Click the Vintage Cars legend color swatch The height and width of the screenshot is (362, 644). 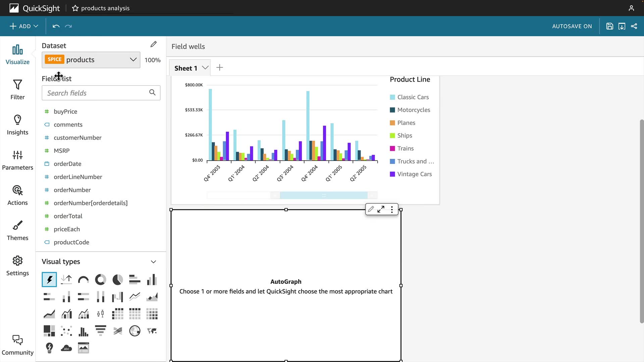(x=392, y=174)
